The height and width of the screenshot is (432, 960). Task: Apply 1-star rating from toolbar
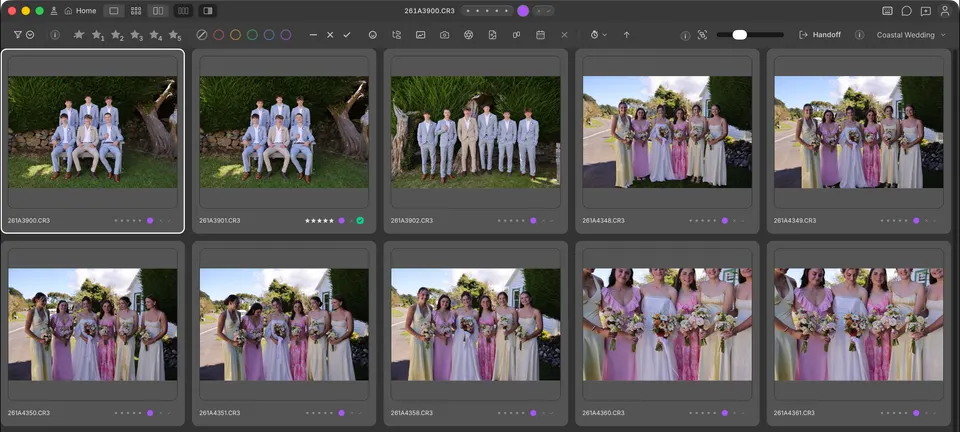pos(97,35)
